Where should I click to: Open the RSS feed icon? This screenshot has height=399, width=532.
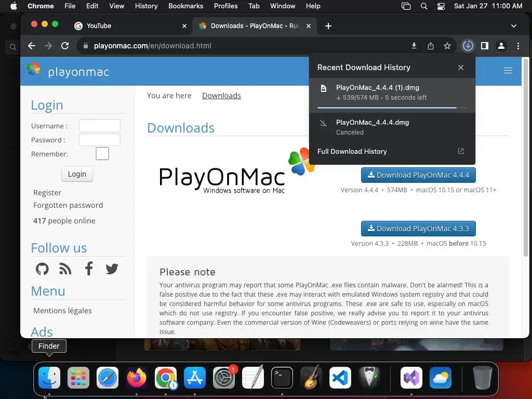coord(65,269)
